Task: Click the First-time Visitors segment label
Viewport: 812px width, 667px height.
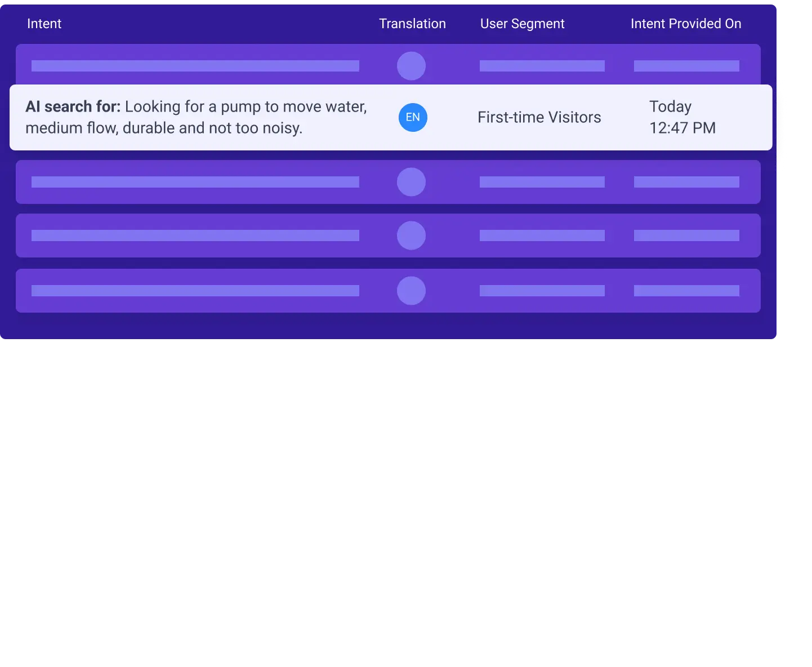Action: click(539, 117)
